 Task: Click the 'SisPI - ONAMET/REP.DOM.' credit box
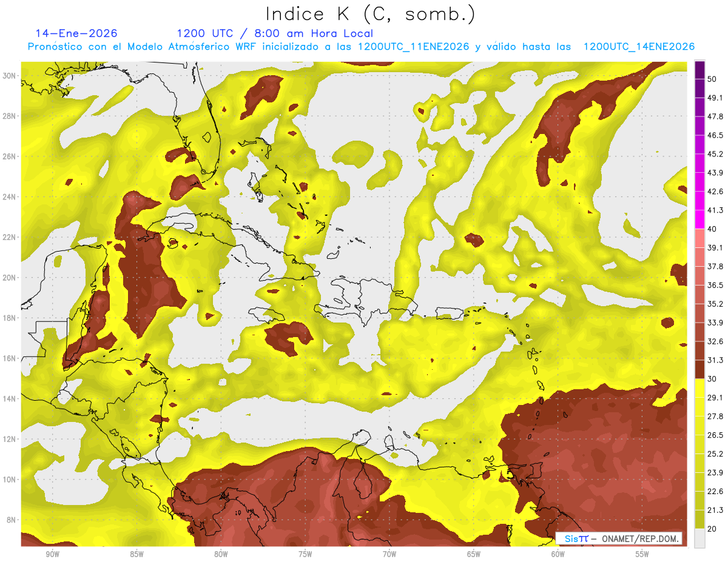pyautogui.click(x=619, y=538)
